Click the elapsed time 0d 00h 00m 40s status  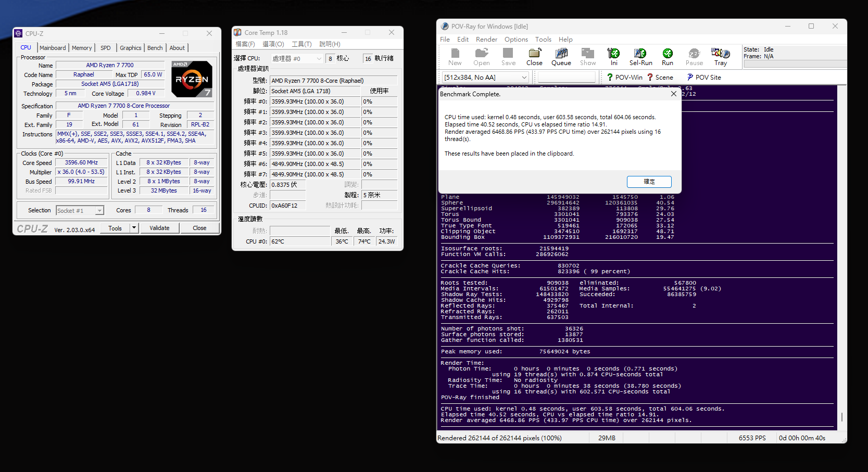click(x=802, y=438)
